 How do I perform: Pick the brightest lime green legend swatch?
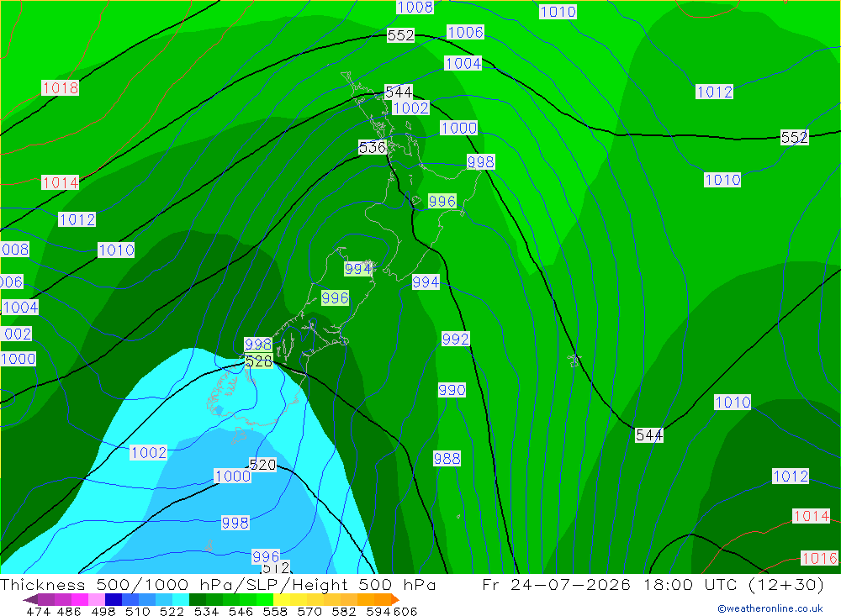[265, 599]
